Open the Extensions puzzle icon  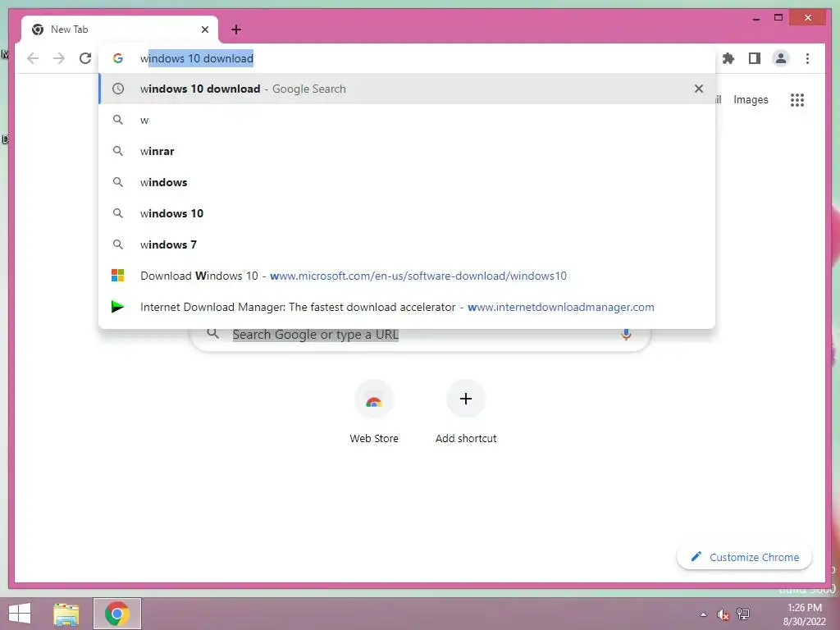[x=728, y=58]
